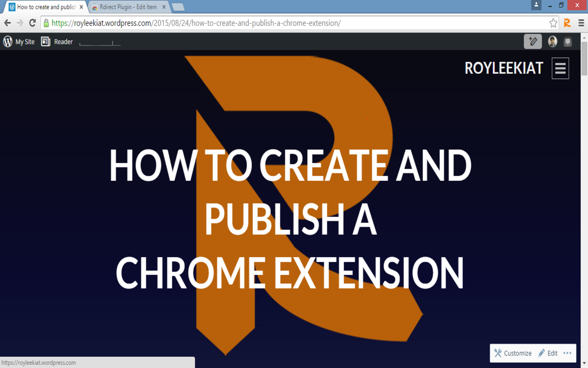Screen dimensions: 588x368
Task: Click the post title heading text
Action: pos(290,218)
